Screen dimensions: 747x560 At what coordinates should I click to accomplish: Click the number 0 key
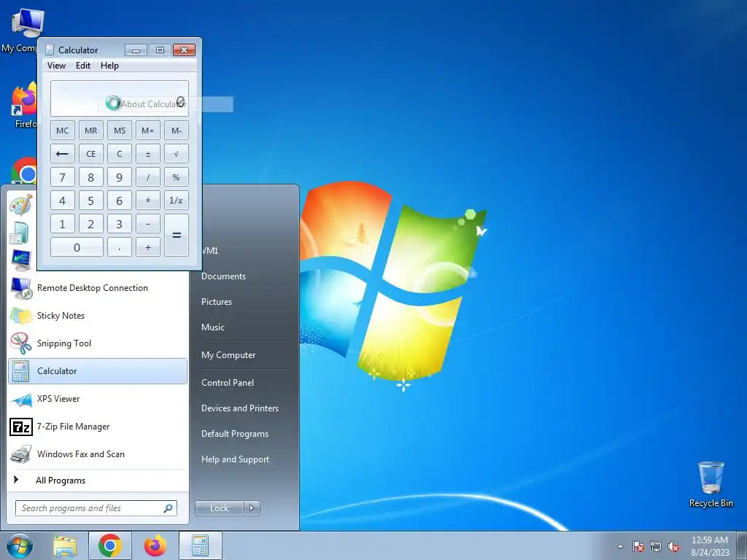coord(77,247)
